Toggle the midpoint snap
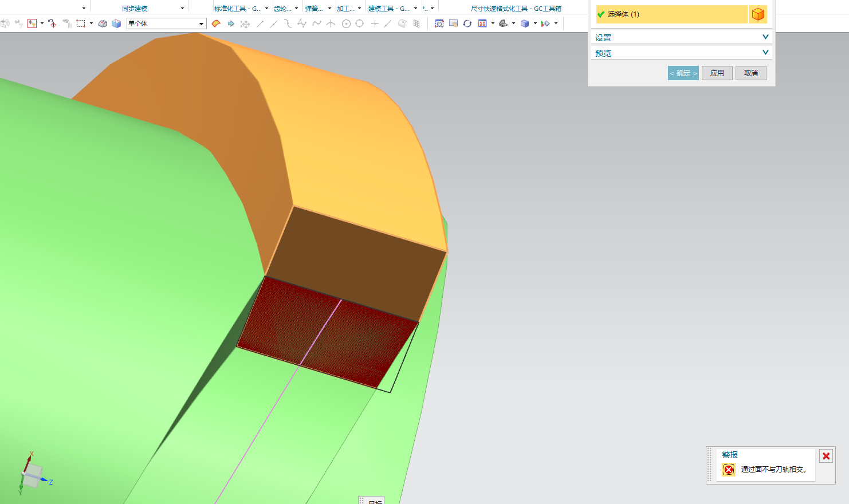 click(274, 23)
